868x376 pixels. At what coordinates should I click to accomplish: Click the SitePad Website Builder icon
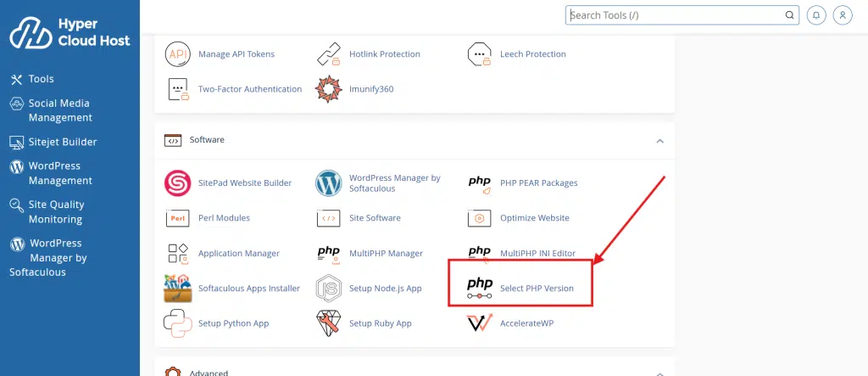[x=178, y=183]
